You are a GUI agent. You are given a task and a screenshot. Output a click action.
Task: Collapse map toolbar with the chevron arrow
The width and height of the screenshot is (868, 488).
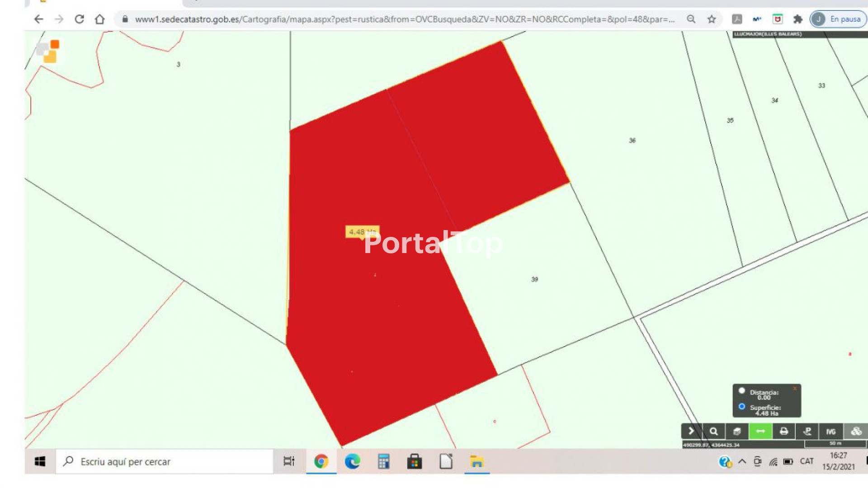(691, 431)
